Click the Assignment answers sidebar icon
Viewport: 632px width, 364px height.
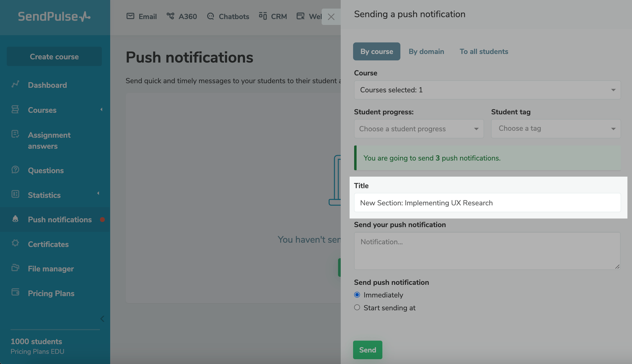click(x=15, y=134)
